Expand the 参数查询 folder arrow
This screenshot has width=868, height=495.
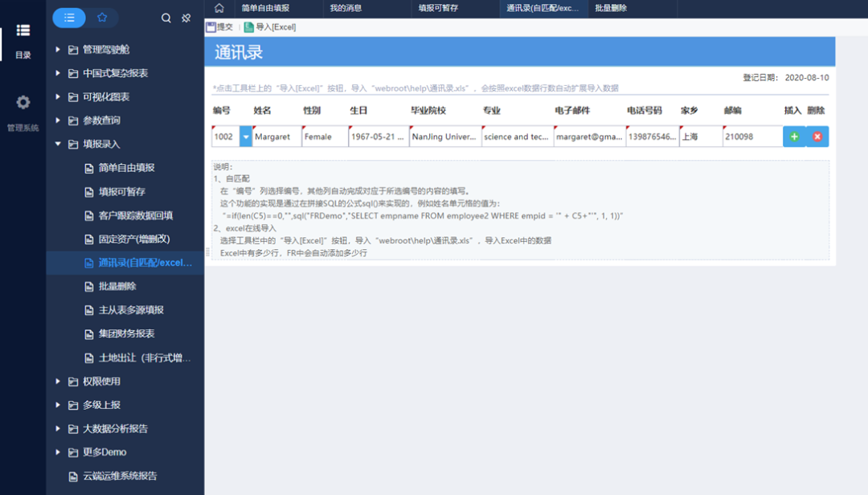click(58, 121)
